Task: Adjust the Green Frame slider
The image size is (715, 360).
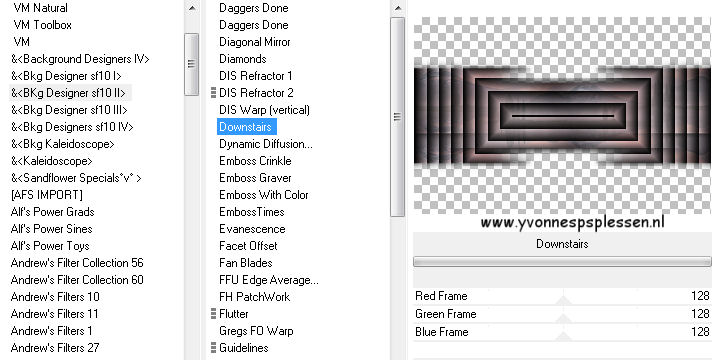Action: 562,314
